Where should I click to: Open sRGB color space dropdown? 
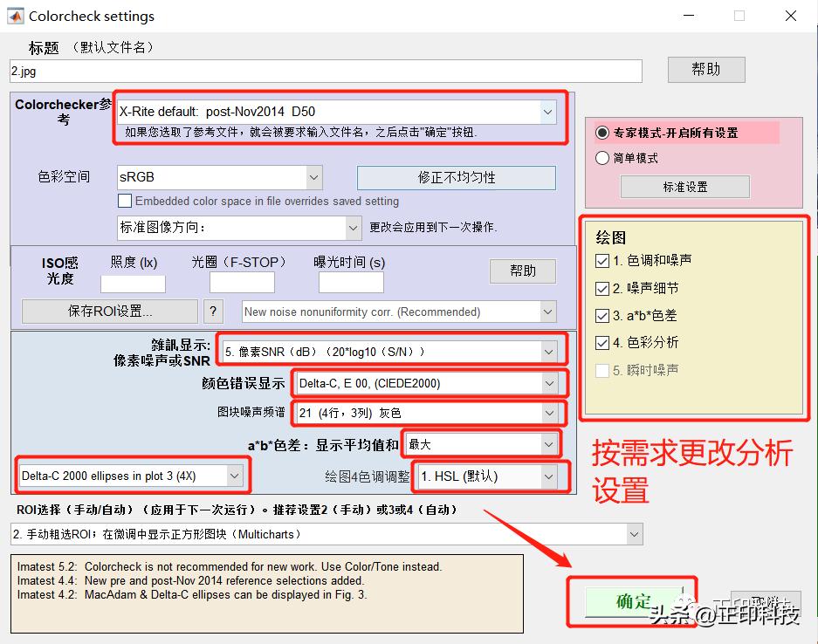220,177
